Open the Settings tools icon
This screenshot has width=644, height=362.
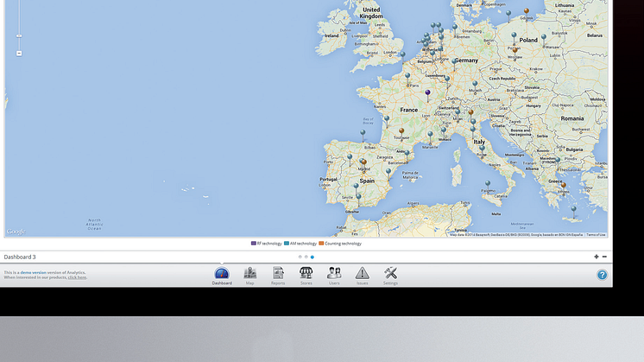click(x=390, y=273)
